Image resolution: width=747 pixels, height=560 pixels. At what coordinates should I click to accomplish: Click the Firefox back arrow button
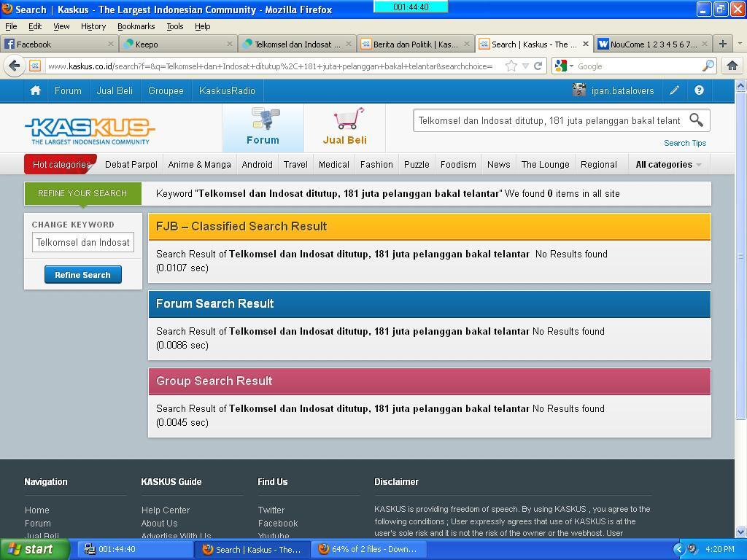pos(15,66)
